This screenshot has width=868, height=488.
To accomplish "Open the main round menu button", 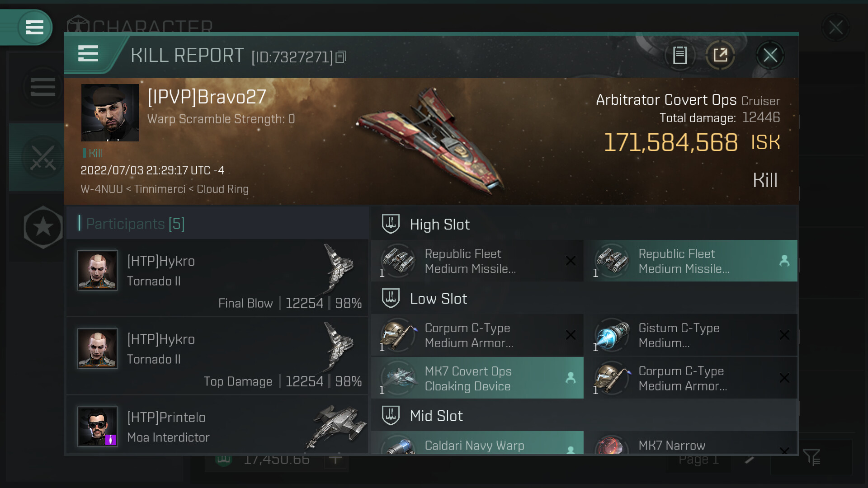I will pyautogui.click(x=35, y=27).
